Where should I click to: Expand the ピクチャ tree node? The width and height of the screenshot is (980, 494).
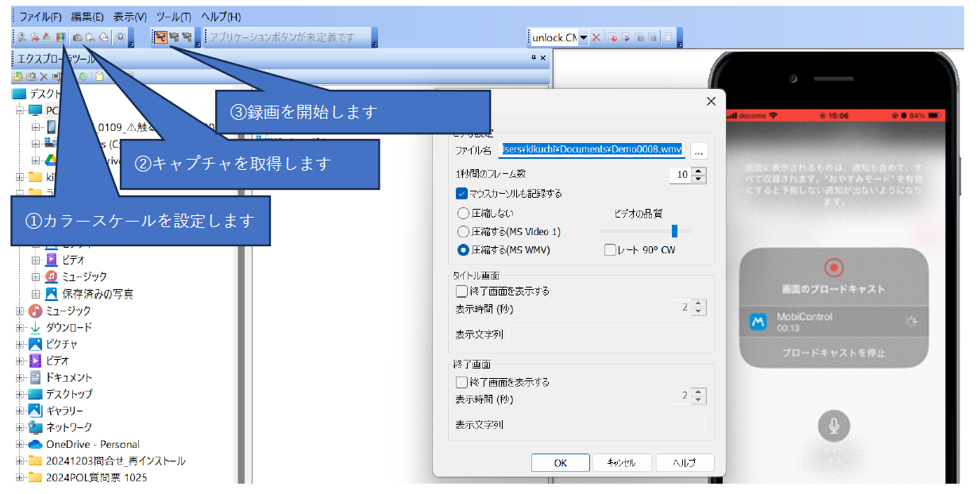20,344
